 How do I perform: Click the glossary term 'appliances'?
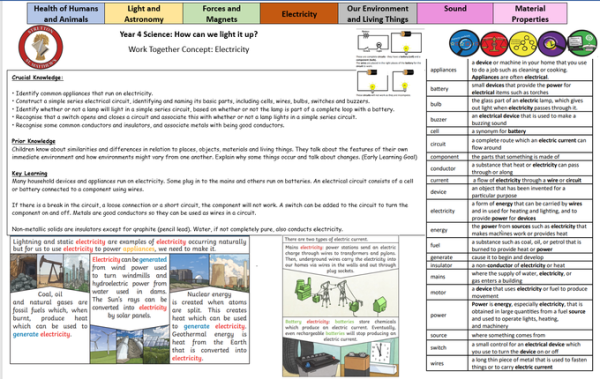click(443, 70)
